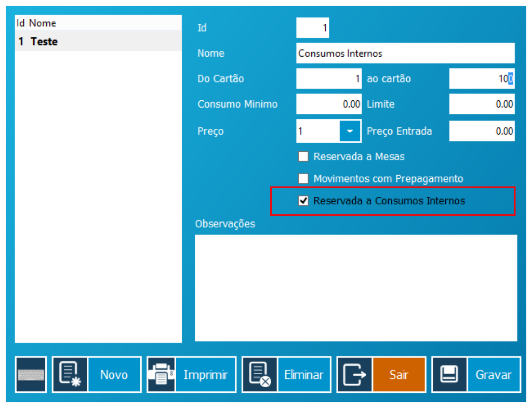This screenshot has width=532, height=408.
Task: Click the exit door icon beside Sair
Action: [x=355, y=374]
